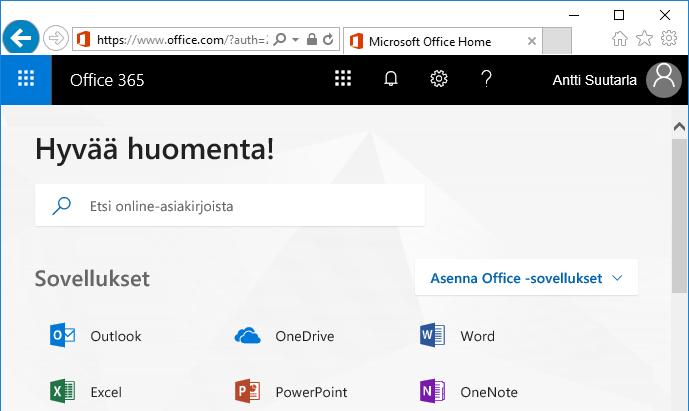
Task: Open the address bar autocomplete dropdown arrow
Action: click(x=296, y=40)
